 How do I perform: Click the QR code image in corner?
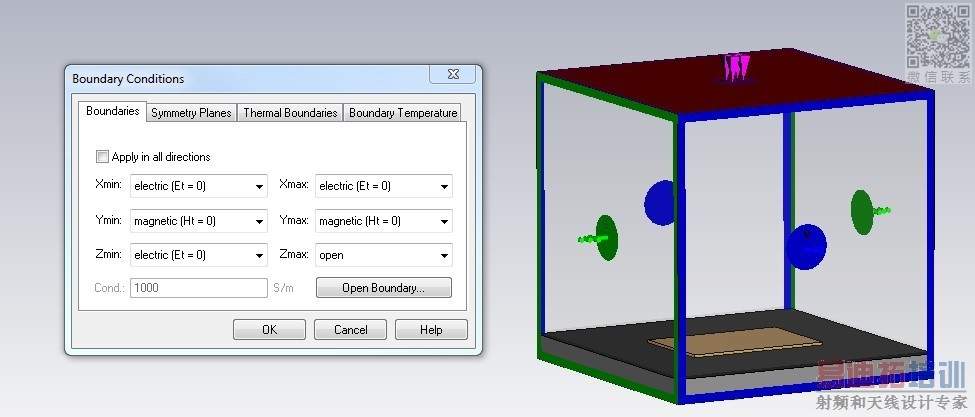[938, 37]
